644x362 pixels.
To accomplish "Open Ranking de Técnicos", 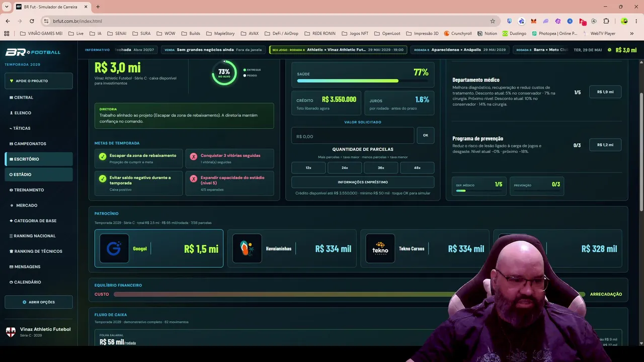I will pyautogui.click(x=39, y=251).
